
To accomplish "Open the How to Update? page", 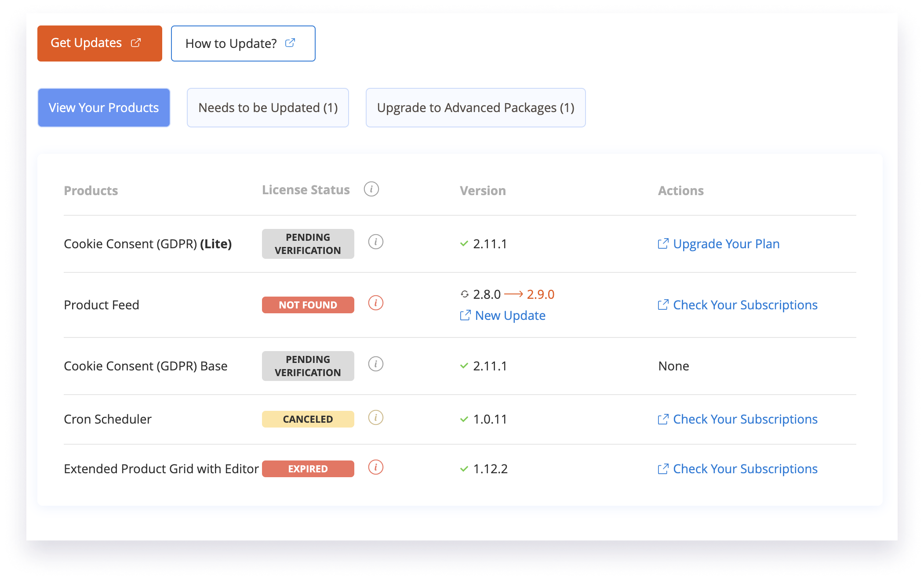I will coord(243,43).
